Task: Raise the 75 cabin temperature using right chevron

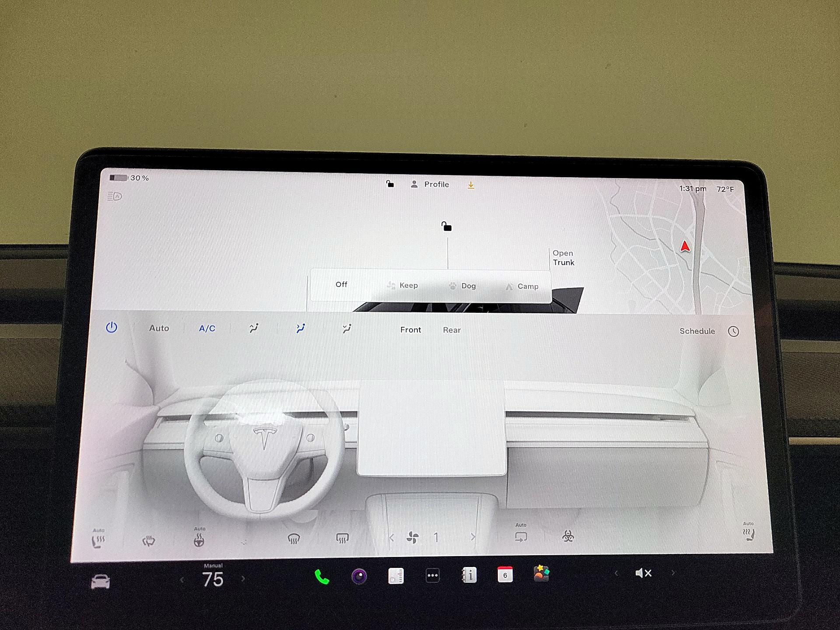Action: coord(243,579)
